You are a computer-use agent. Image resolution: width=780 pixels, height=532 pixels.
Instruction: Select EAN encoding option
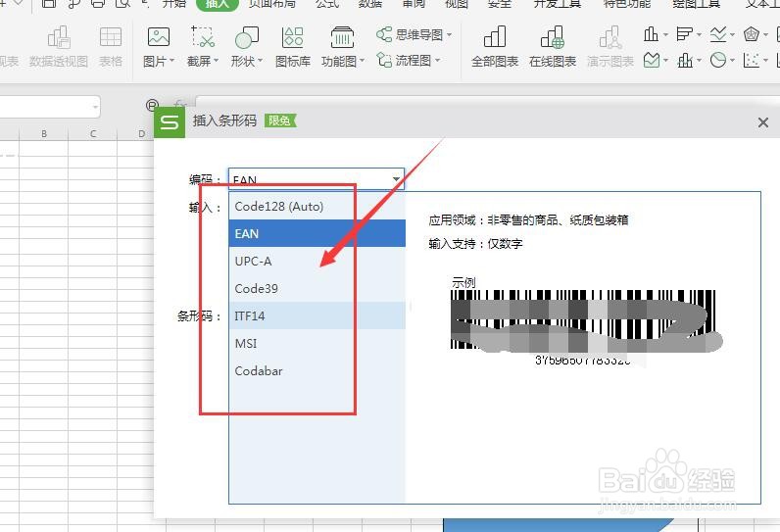point(317,234)
